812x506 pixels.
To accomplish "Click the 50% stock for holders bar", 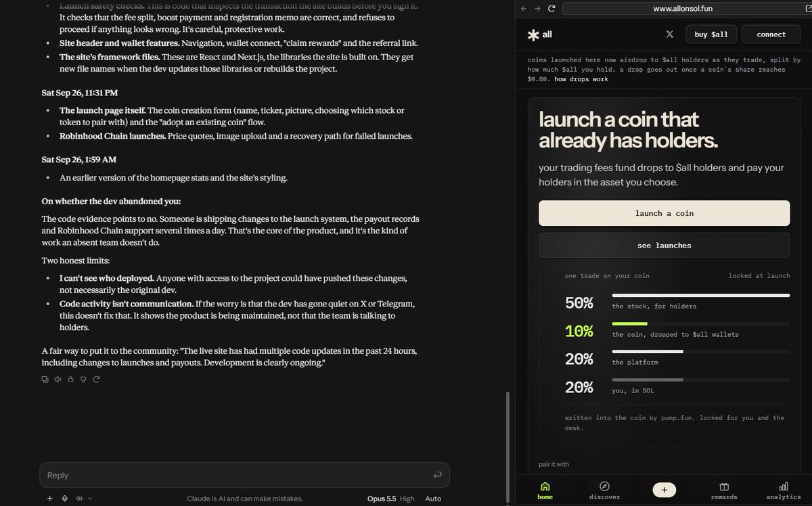I will (x=700, y=296).
